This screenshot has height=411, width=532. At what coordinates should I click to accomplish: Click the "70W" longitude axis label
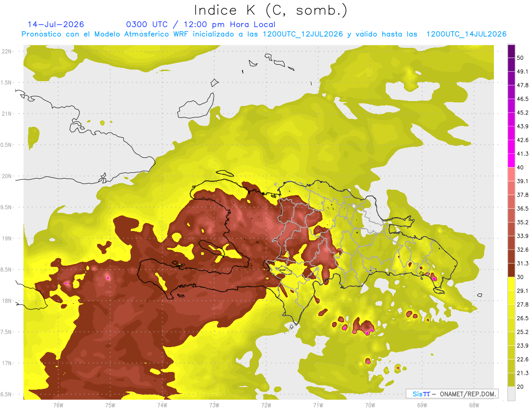click(x=370, y=405)
